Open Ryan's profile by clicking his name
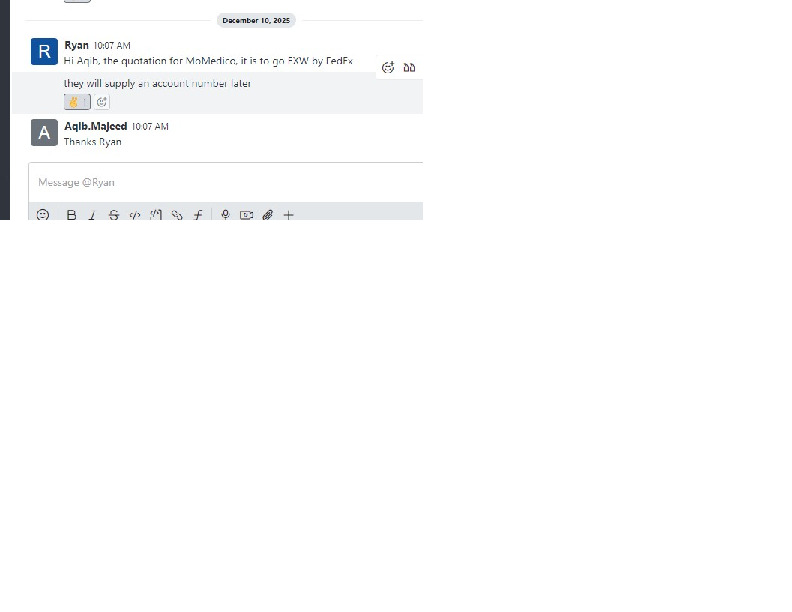The height and width of the screenshot is (612, 792). tap(76, 45)
